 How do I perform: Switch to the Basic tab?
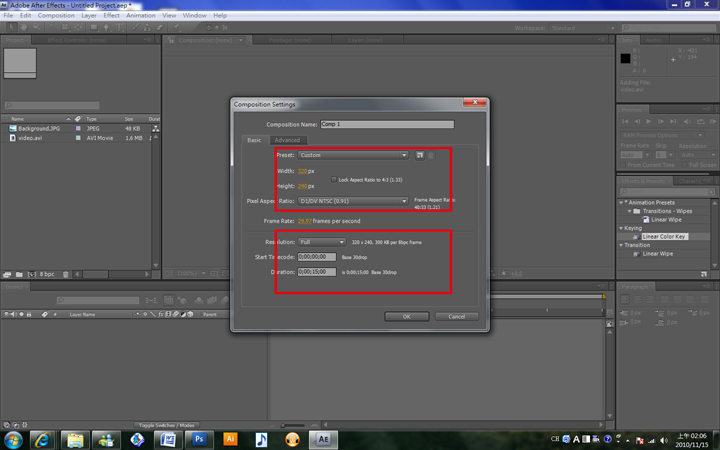[x=254, y=140]
